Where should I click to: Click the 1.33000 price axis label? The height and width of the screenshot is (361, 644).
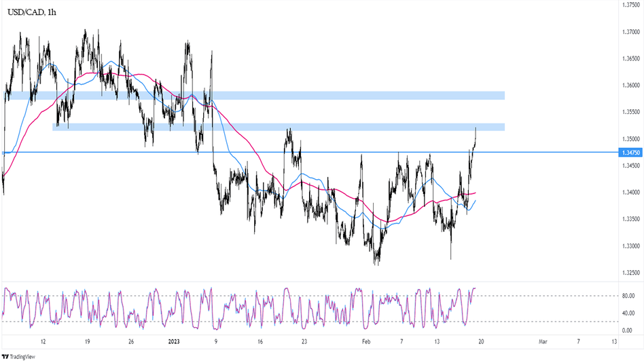(x=631, y=246)
